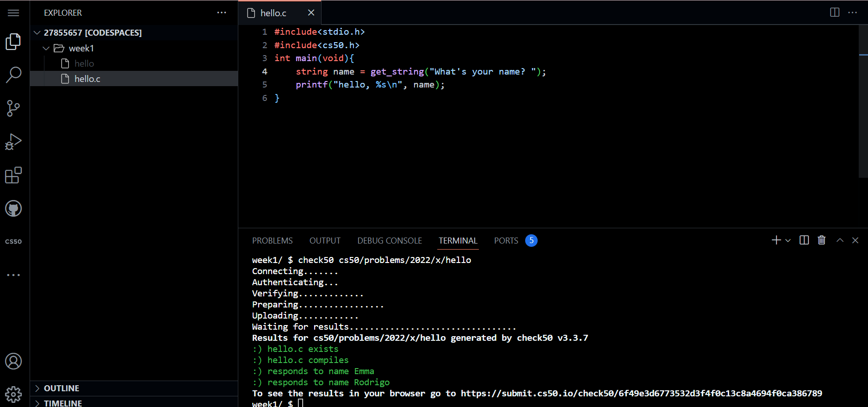Switch to the PROBLEMS tab
The width and height of the screenshot is (868, 407).
[x=272, y=241]
